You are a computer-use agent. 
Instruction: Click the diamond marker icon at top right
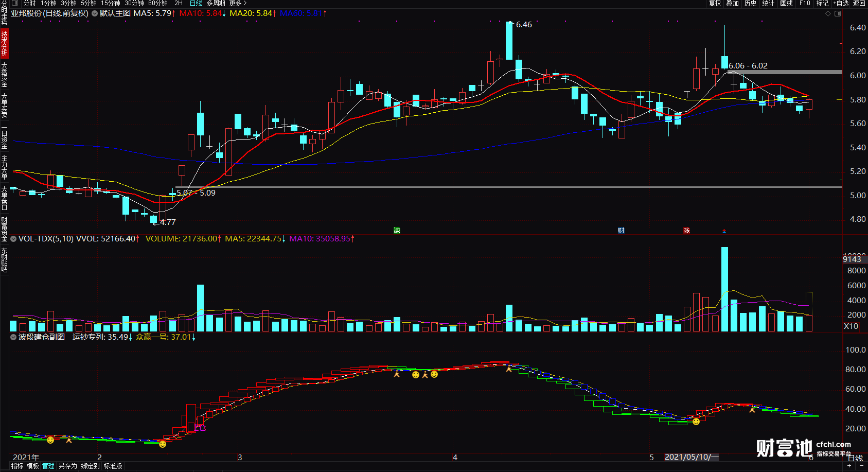pyautogui.click(x=828, y=13)
